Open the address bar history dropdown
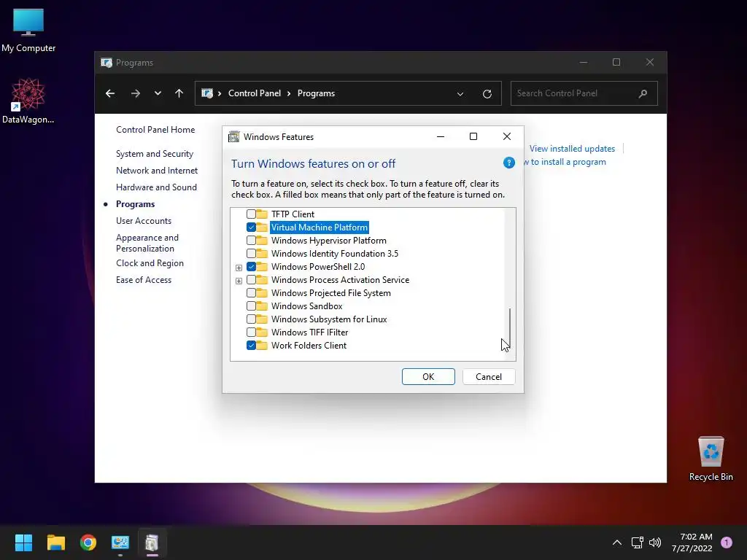Viewport: 747px width, 560px height. [460, 94]
